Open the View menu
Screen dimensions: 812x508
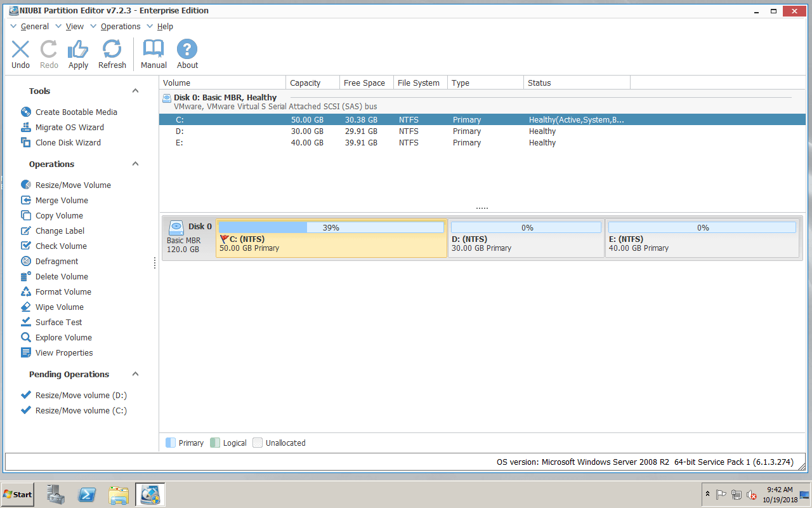tap(74, 26)
